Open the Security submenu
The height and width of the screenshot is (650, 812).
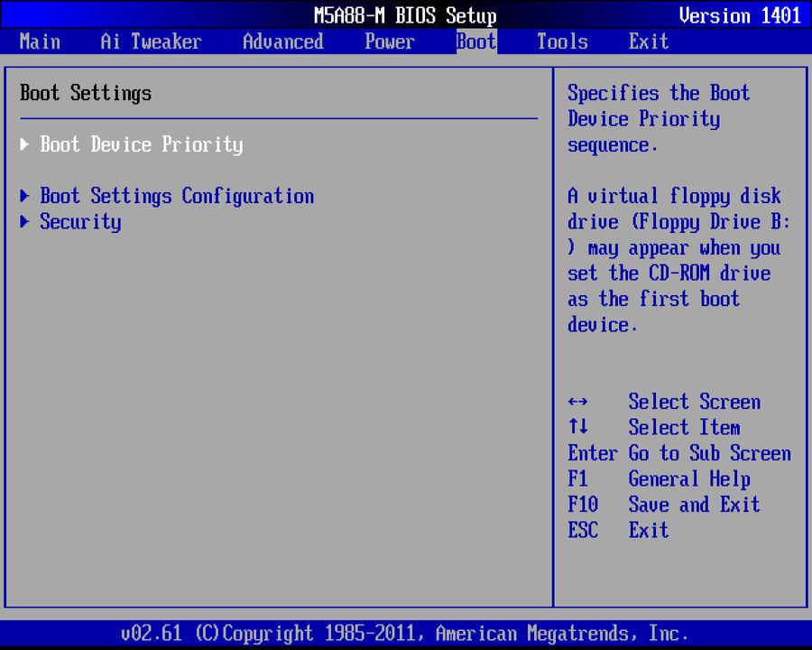click(x=81, y=222)
